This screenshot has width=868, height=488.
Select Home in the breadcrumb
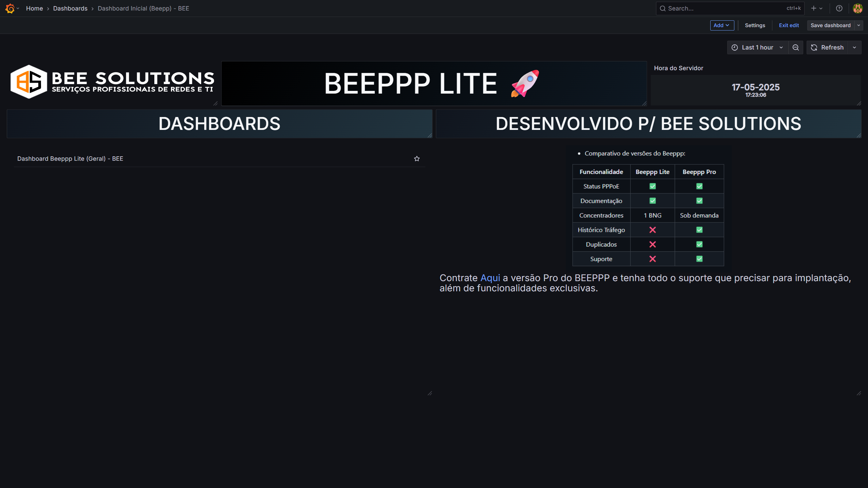(34, 8)
